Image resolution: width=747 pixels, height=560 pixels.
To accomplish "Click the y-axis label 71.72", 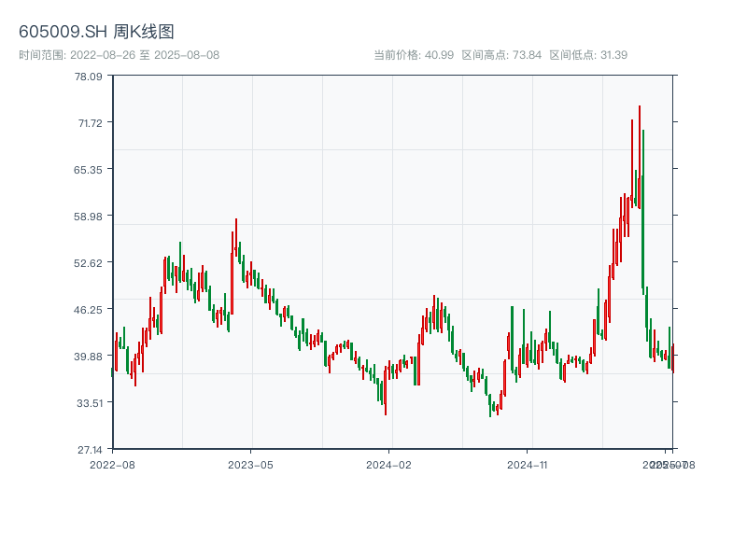I will click(x=90, y=123).
